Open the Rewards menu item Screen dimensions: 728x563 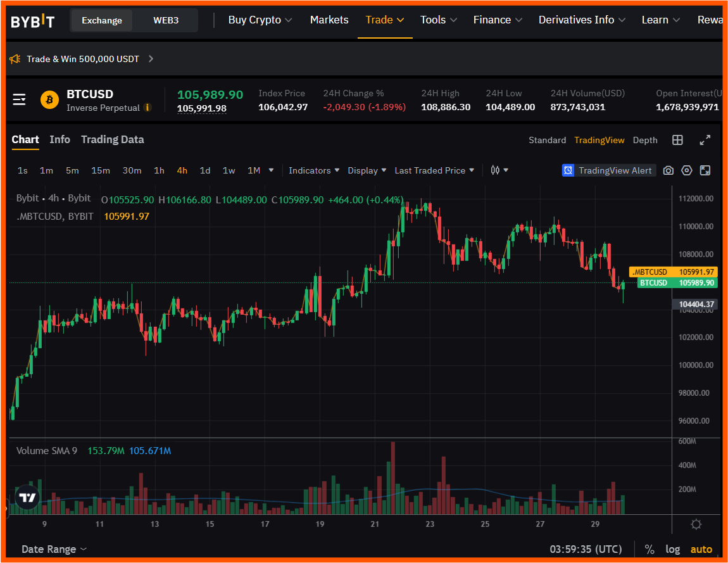click(710, 20)
